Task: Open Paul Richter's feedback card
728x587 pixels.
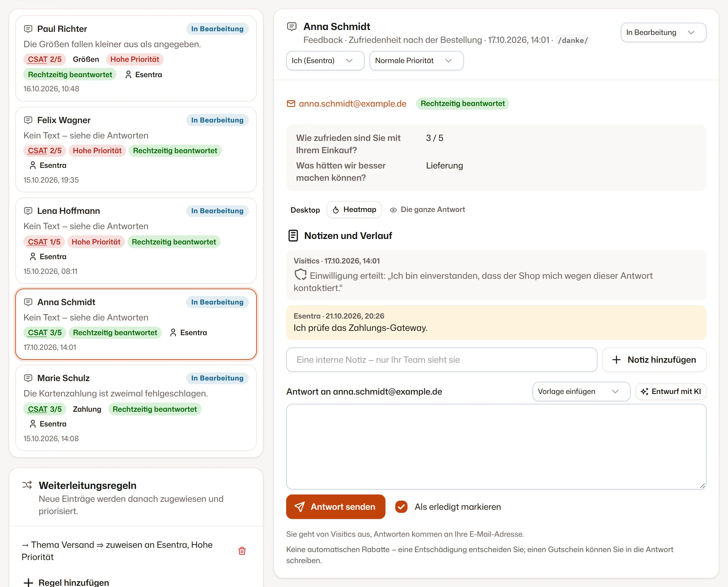Action: (x=136, y=59)
